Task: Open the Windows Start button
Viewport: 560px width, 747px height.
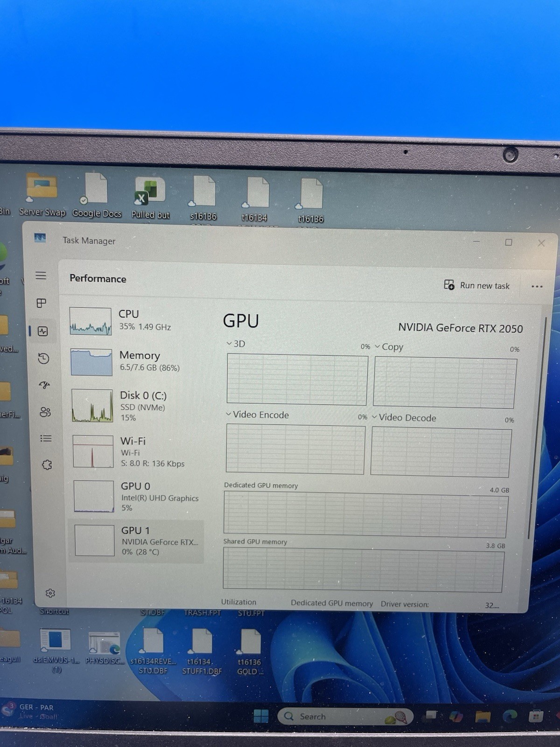Action: [261, 716]
